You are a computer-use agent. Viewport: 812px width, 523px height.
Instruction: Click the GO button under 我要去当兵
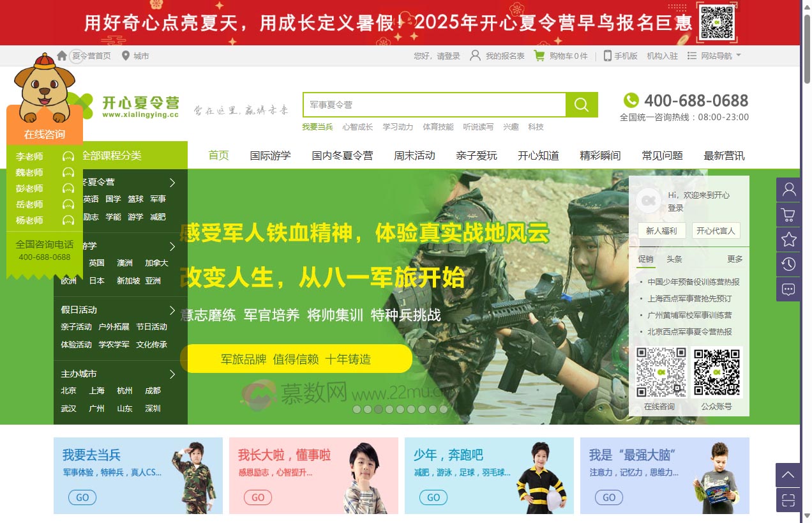pyautogui.click(x=82, y=497)
